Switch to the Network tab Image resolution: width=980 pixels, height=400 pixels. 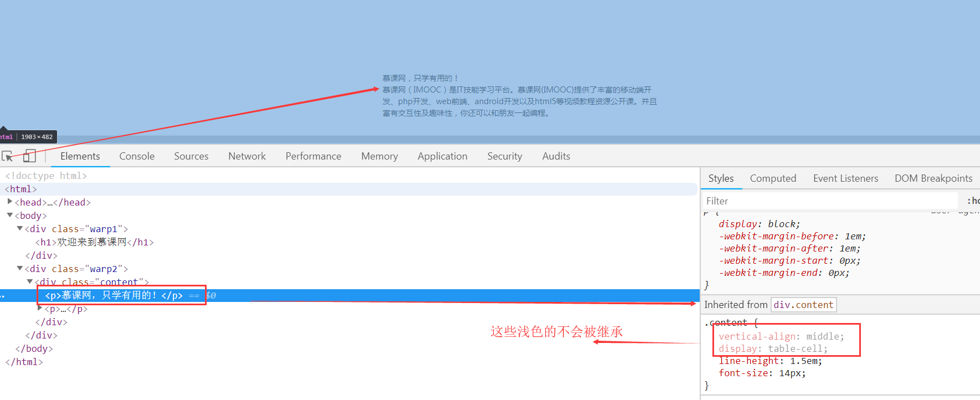pos(247,156)
